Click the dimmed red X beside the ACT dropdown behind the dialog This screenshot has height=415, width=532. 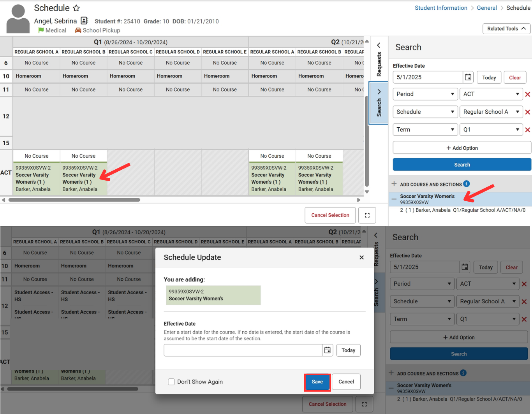(x=524, y=284)
